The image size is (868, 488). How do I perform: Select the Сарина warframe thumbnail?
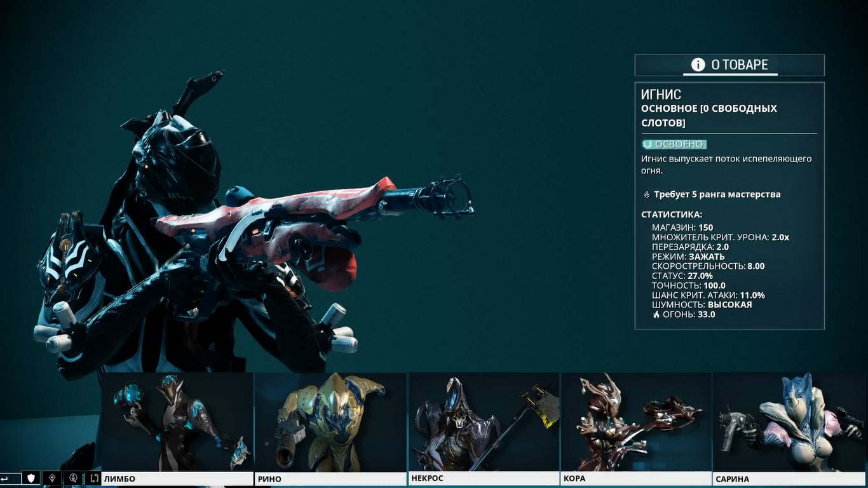pyautogui.click(x=790, y=422)
